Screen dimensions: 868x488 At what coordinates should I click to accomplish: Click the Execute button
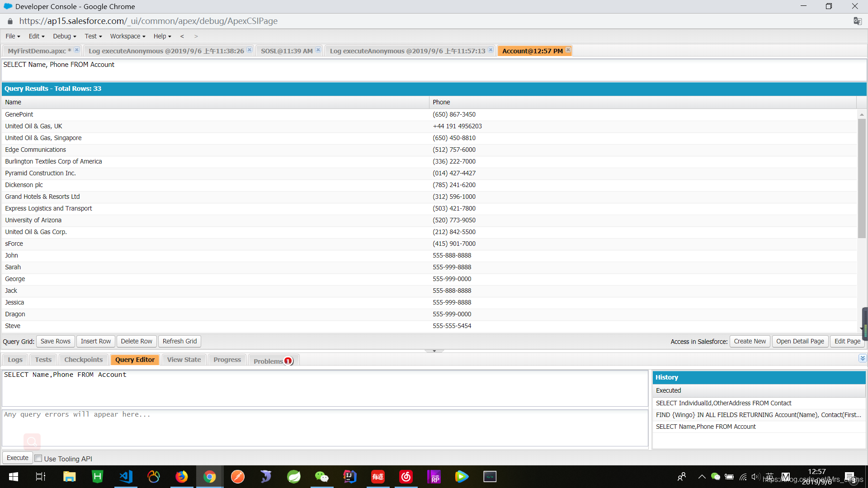point(18,458)
